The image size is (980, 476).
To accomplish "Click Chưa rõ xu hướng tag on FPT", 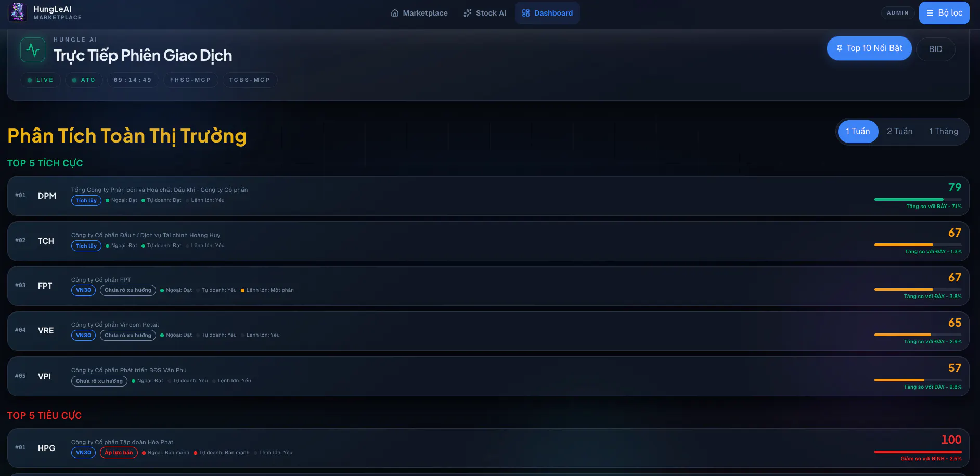I will click(128, 290).
